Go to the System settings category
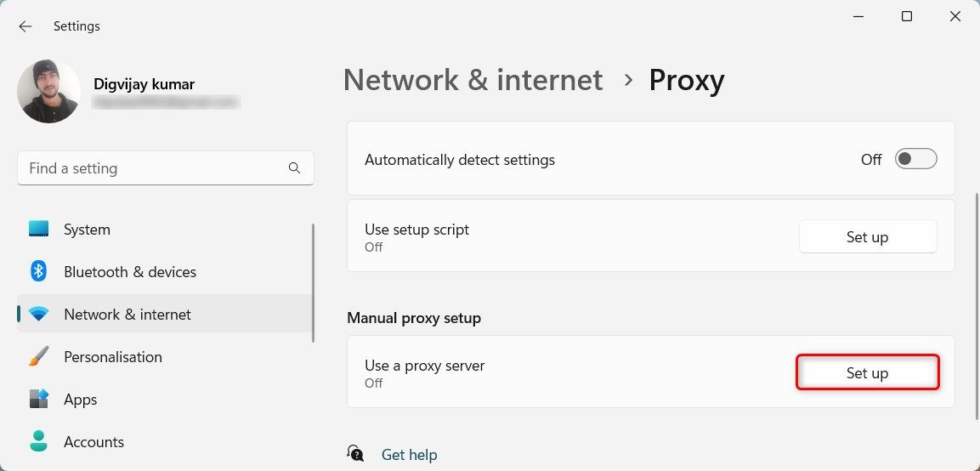The height and width of the screenshot is (471, 980). click(x=87, y=230)
